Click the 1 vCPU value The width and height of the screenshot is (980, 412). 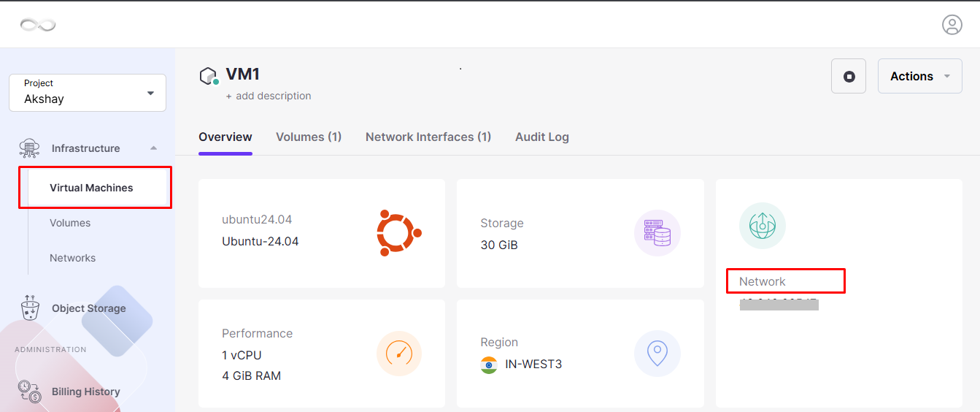[x=242, y=355]
